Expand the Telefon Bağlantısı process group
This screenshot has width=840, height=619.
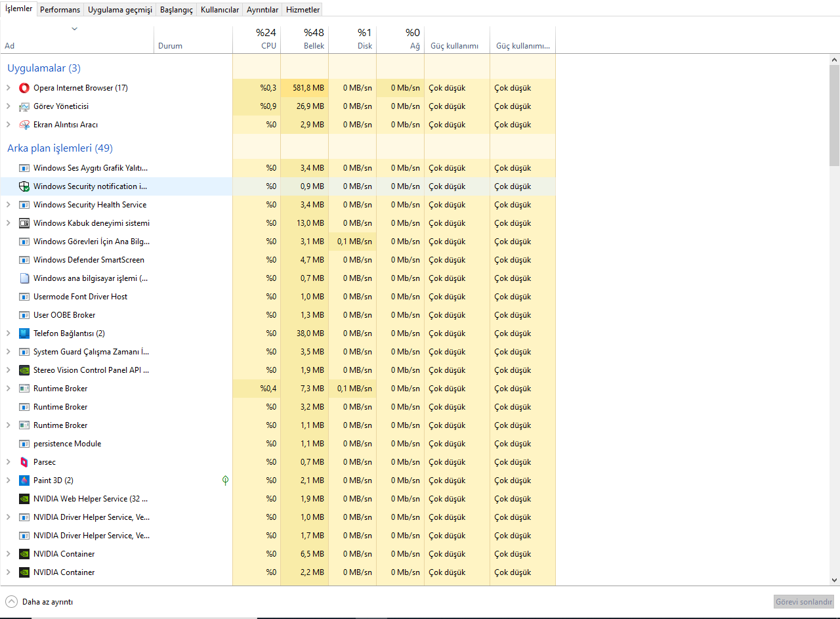click(9, 333)
